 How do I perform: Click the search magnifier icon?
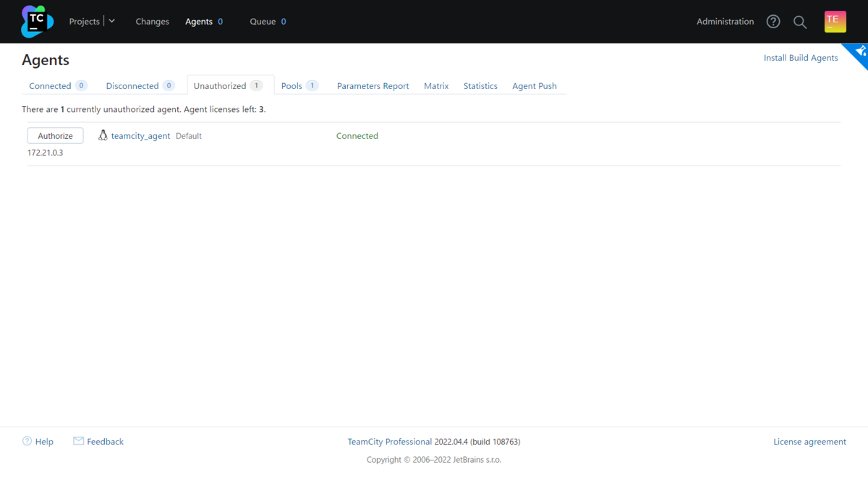point(800,22)
